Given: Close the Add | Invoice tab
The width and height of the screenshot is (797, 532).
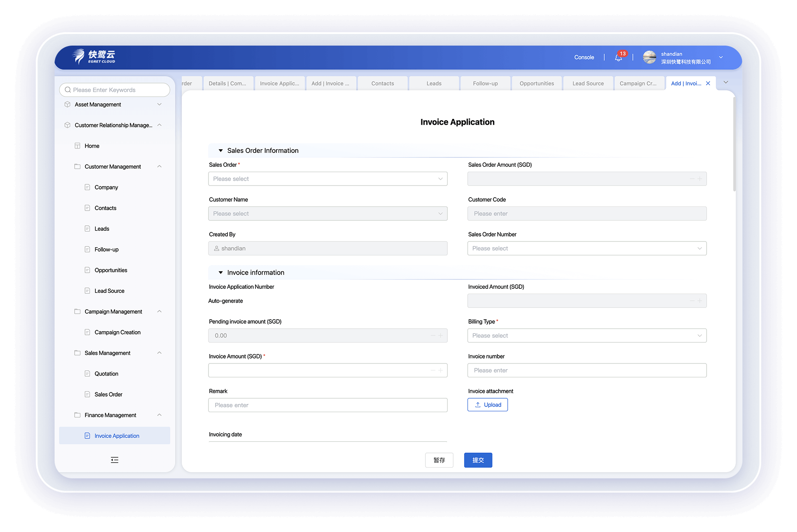Looking at the screenshot, I should pyautogui.click(x=708, y=83).
